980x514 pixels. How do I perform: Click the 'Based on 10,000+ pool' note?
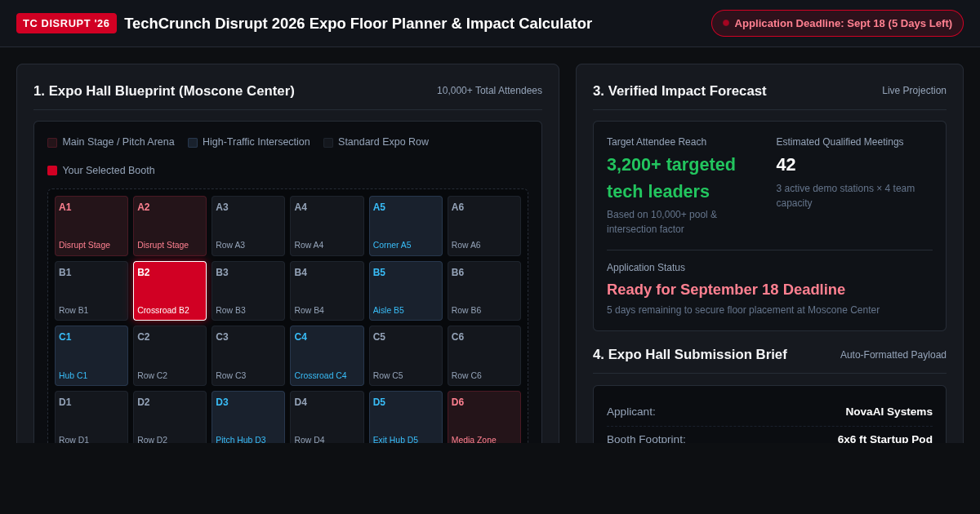(661, 222)
